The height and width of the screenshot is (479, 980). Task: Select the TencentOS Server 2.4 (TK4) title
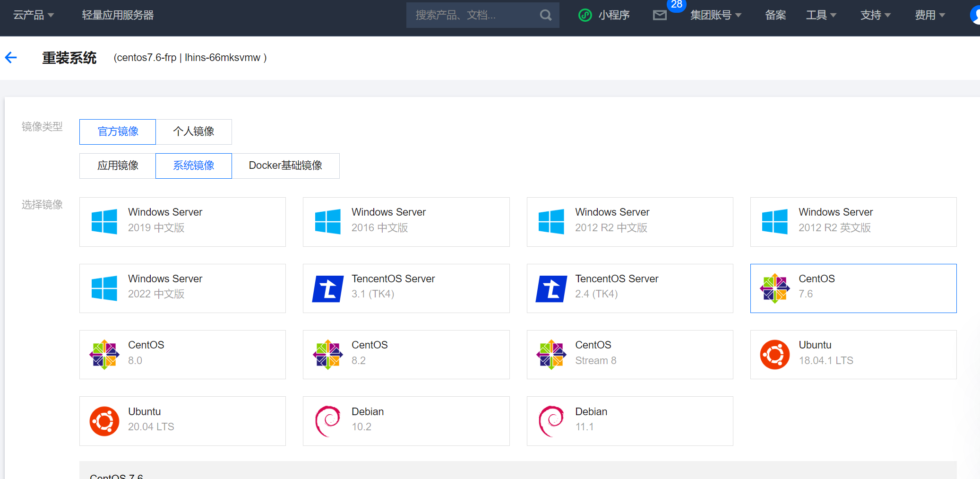point(617,279)
